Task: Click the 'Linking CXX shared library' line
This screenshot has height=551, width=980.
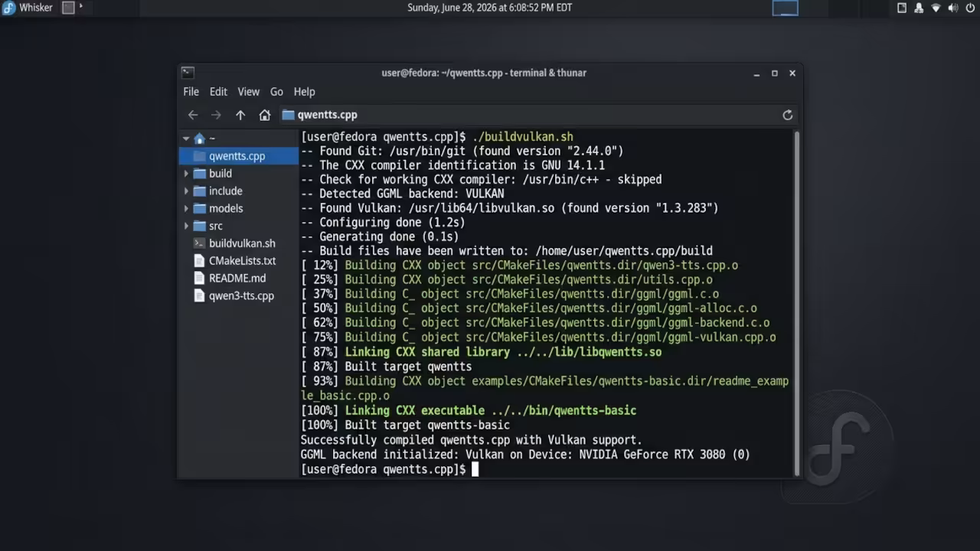Action: pos(482,352)
